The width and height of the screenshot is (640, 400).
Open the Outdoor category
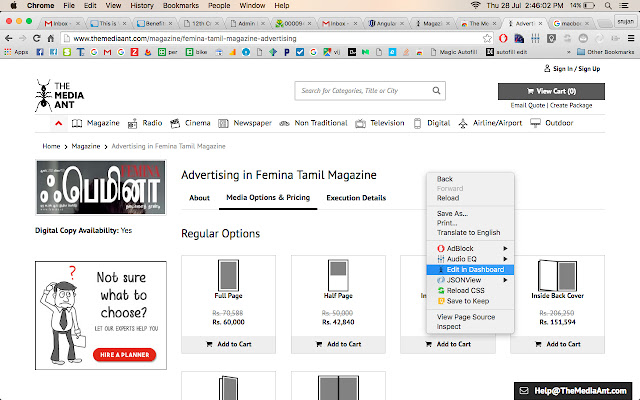click(x=551, y=123)
